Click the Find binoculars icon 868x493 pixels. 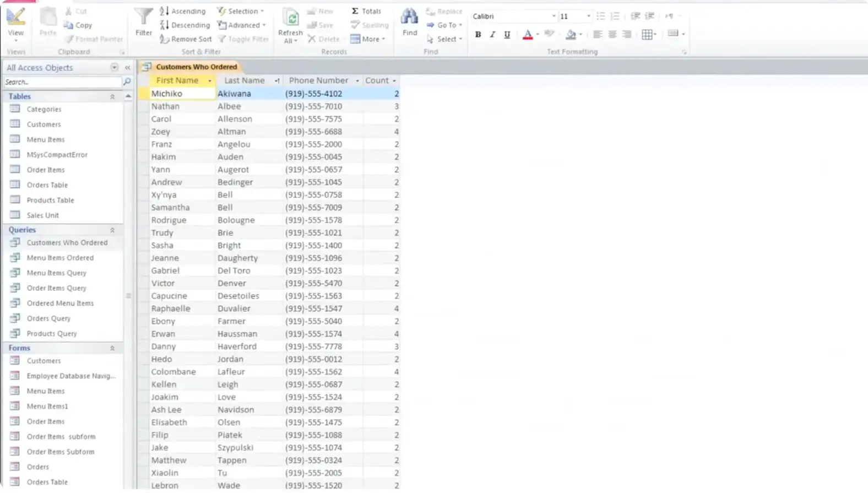click(409, 18)
